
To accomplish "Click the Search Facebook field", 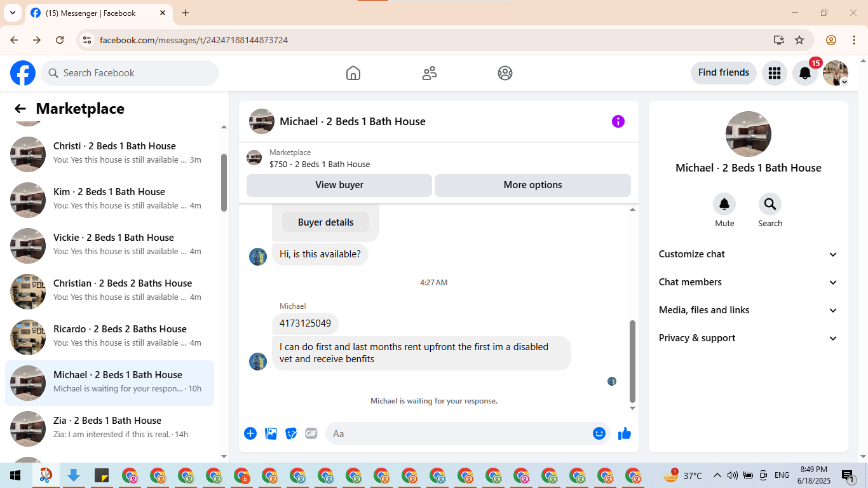I will point(130,73).
